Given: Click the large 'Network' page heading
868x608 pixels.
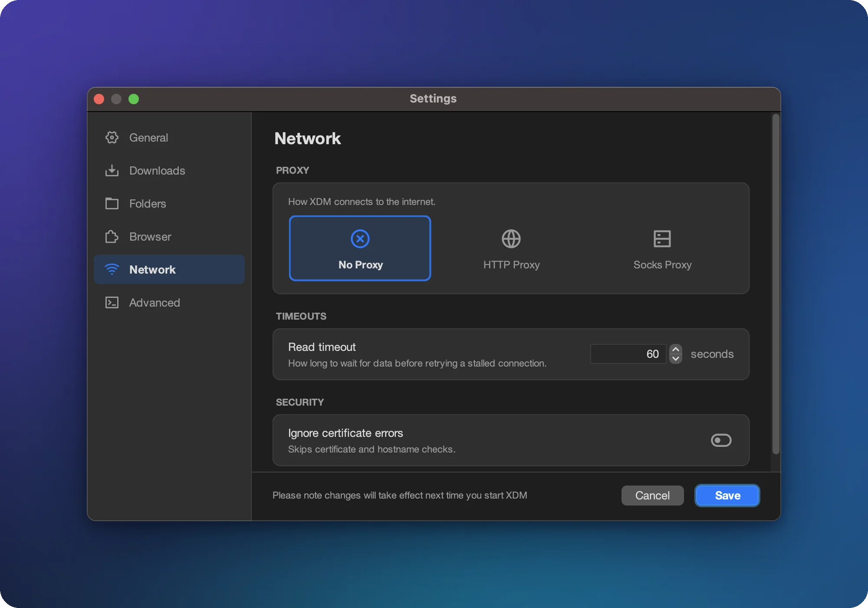Looking at the screenshot, I should coord(308,139).
